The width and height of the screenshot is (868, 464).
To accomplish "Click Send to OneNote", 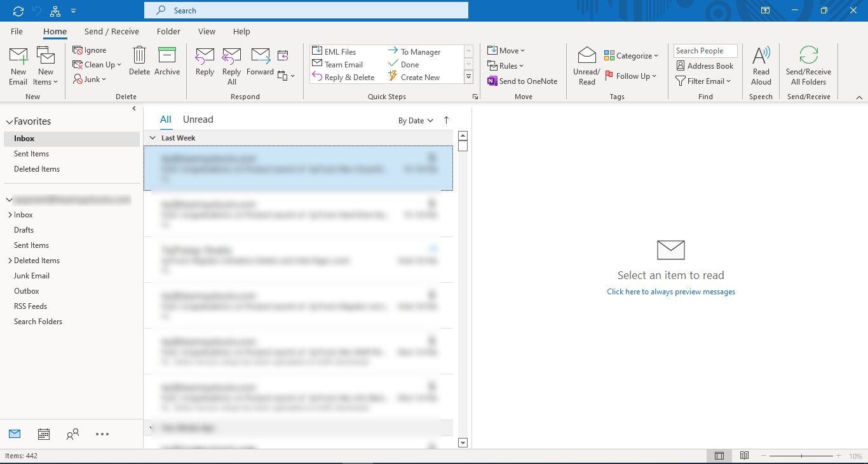I will [x=522, y=81].
